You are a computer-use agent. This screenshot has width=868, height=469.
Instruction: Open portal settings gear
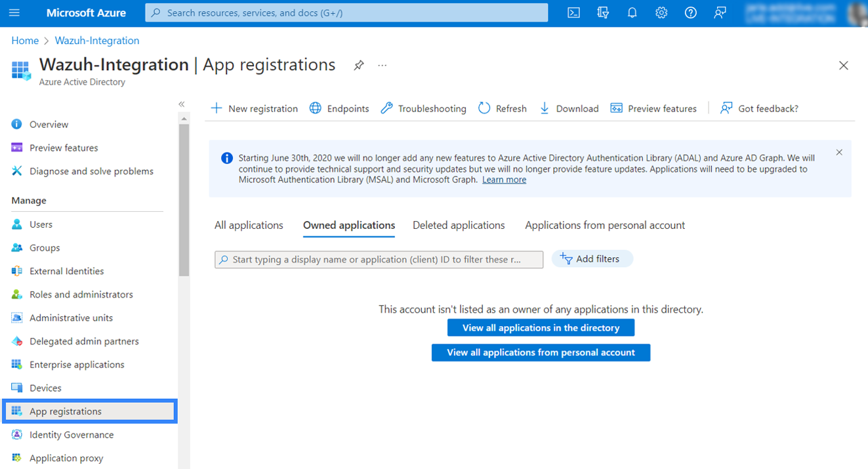click(x=661, y=13)
